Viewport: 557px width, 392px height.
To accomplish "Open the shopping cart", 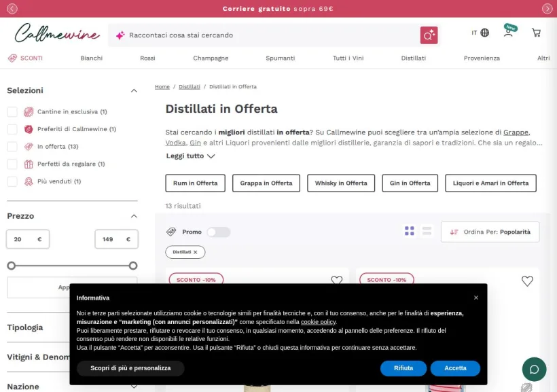I will point(536,33).
